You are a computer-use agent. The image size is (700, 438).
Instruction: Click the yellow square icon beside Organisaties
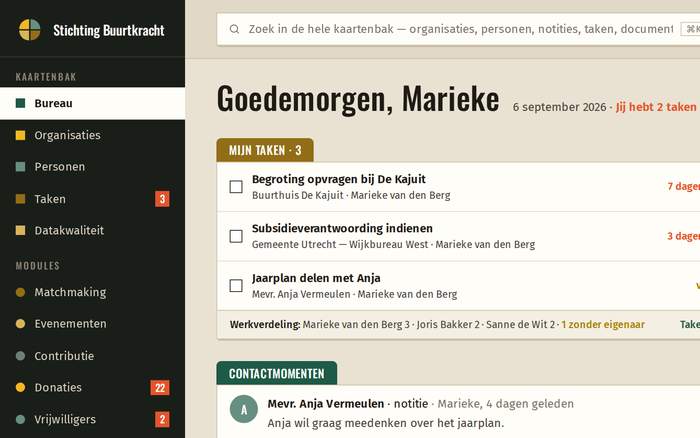(x=21, y=135)
